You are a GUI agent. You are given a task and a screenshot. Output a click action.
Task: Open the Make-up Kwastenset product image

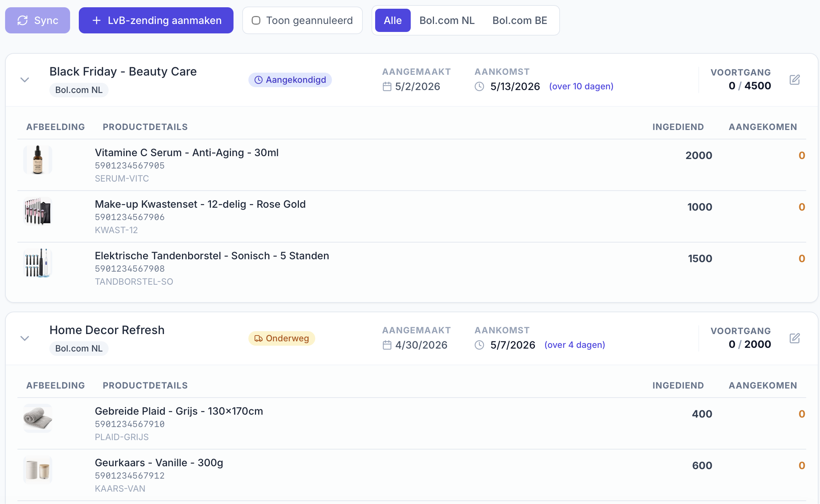(x=38, y=211)
